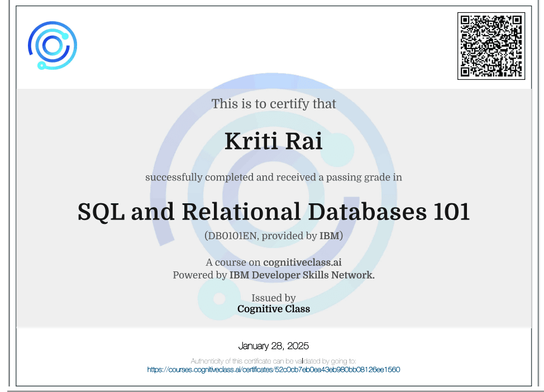Screen dimensions: 544x392
Task: Click the bold Cognitive Class issuer name
Action: pos(273,309)
